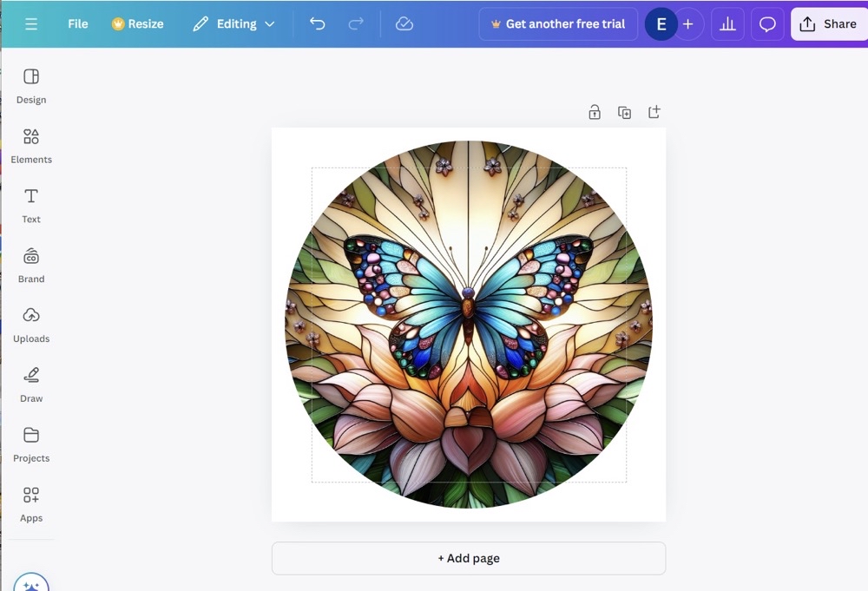Expand the Editing mode dropdown
Viewport: 868px width, 591px height.
coord(234,23)
